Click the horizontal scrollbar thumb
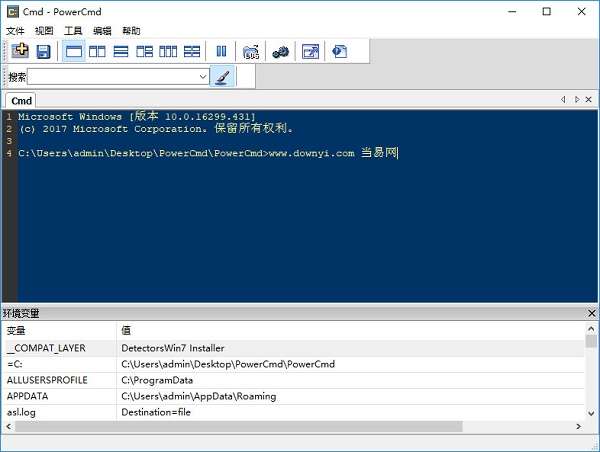The image size is (600, 452). 238,426
